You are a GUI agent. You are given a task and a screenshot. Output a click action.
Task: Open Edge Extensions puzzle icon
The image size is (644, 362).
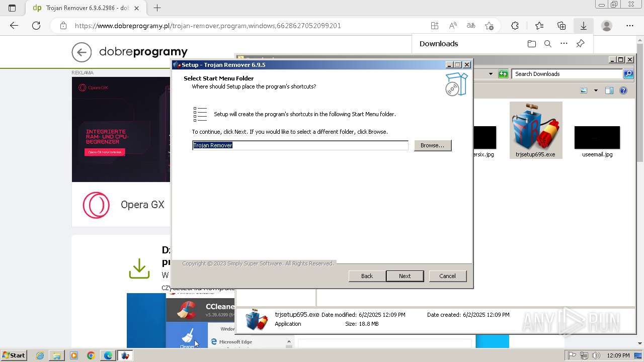515,26
